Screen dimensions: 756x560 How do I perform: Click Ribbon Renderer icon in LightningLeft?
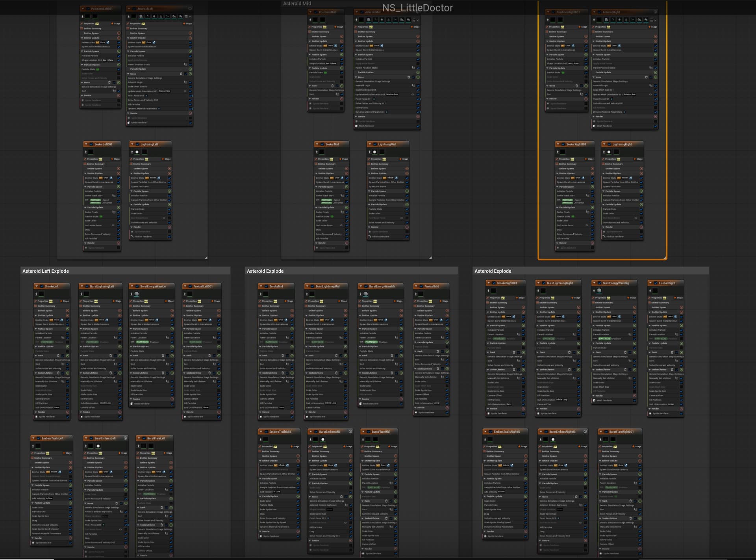tap(132, 237)
